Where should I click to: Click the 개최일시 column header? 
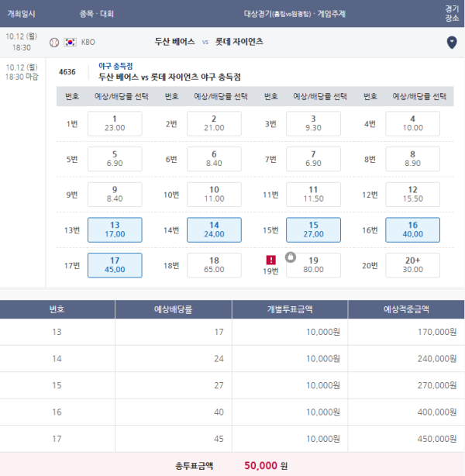21,14
